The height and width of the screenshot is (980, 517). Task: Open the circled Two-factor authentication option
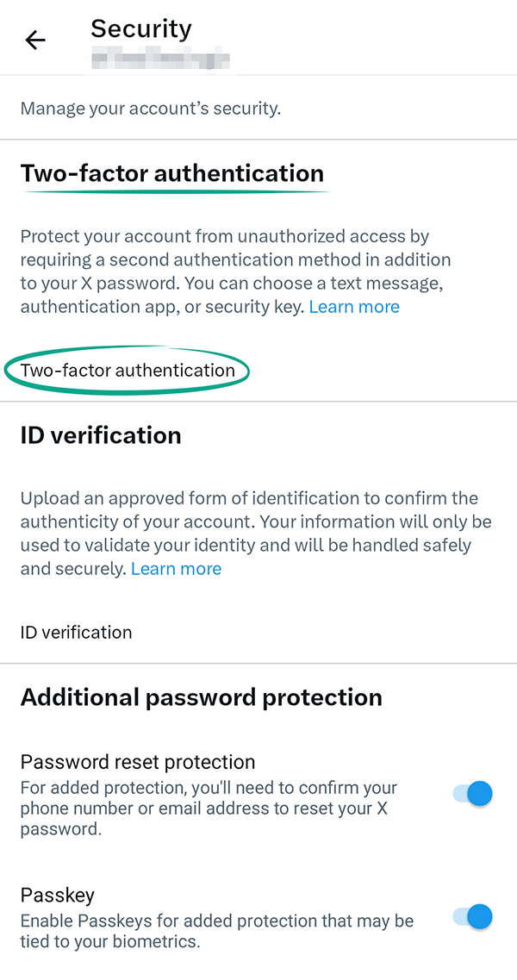[128, 371]
